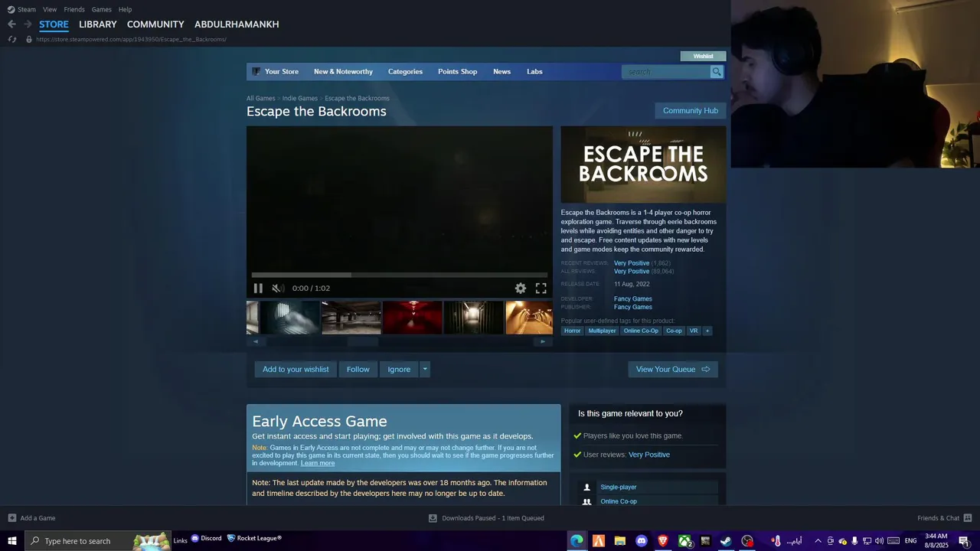The image size is (980, 551).
Task: Open File Explorer from taskbar
Action: pos(620,541)
